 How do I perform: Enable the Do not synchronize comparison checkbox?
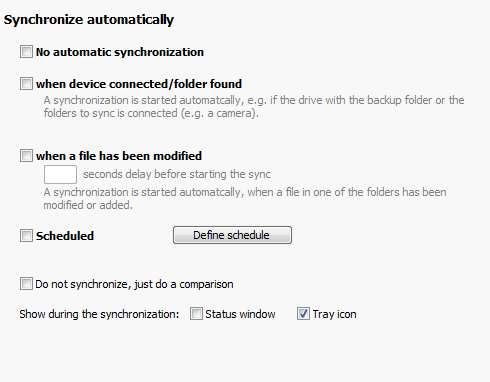26,284
